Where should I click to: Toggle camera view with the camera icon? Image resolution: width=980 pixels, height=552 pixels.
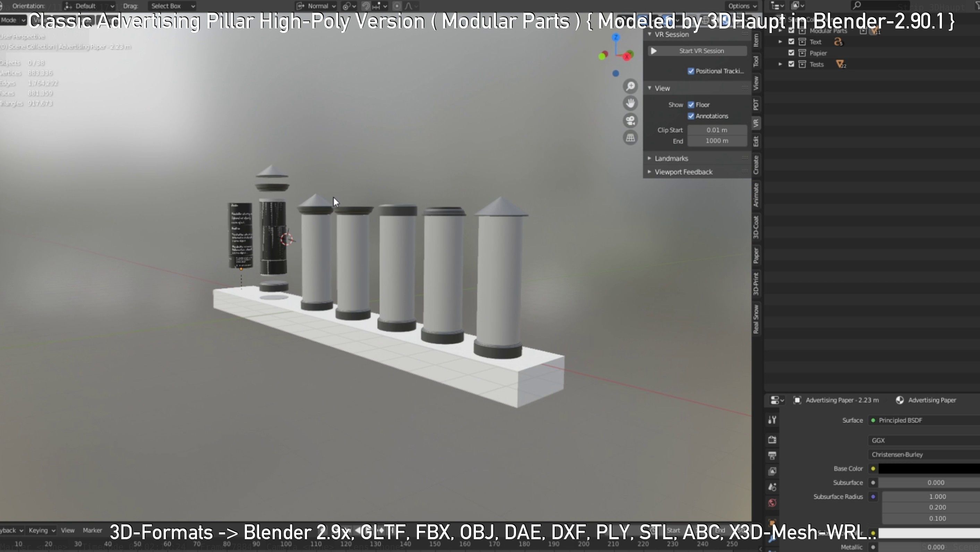click(x=630, y=121)
